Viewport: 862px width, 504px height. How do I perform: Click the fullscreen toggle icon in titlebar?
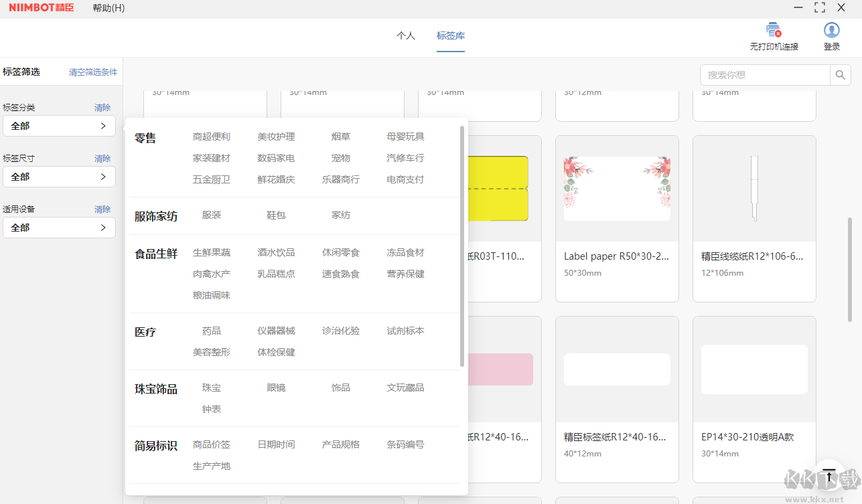click(x=819, y=7)
